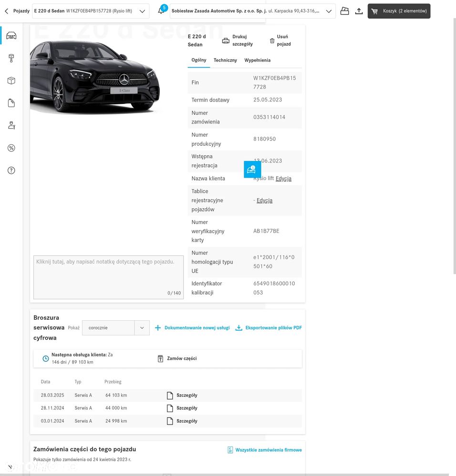This screenshot has width=456, height=476.
Task: Open Koszyk basket with 2 elements
Action: (x=399, y=11)
